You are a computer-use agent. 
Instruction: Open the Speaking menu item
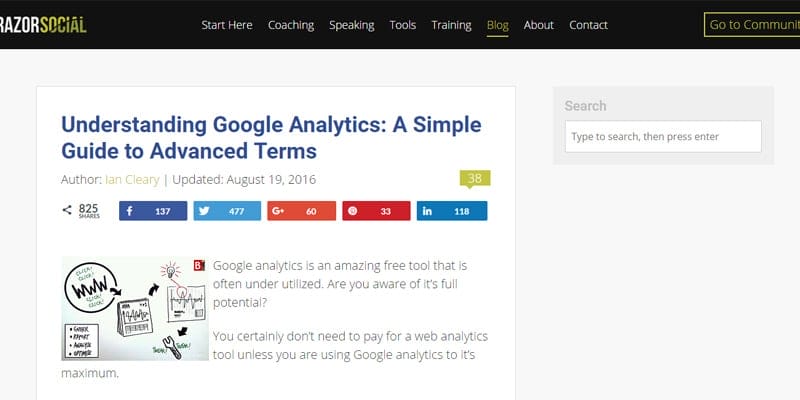tap(352, 25)
